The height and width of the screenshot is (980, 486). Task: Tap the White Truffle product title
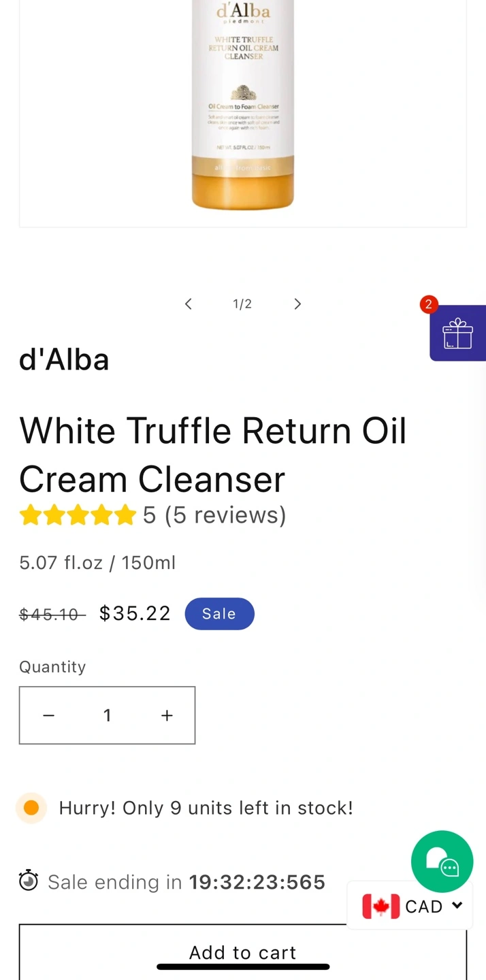213,455
